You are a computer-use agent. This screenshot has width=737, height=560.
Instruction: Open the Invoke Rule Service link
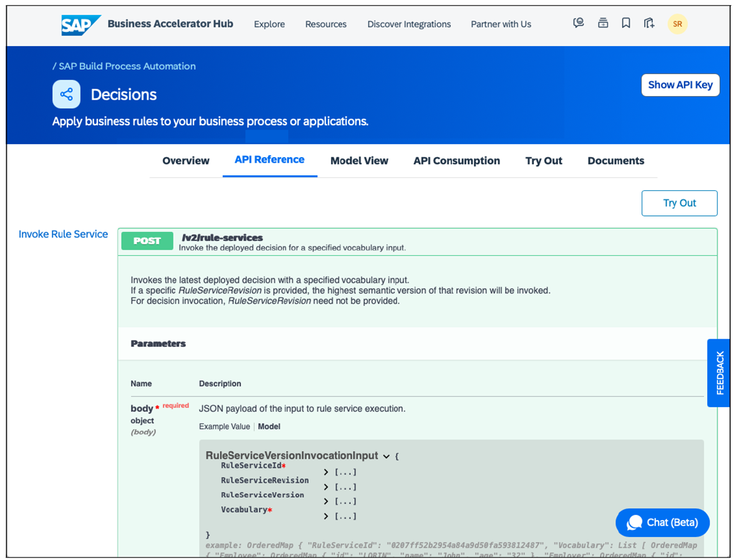pyautogui.click(x=63, y=234)
